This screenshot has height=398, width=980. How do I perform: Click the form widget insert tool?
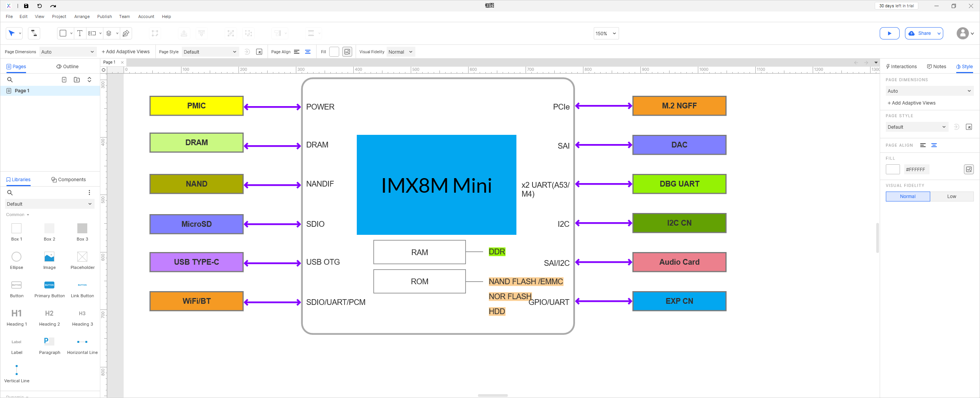(92, 33)
